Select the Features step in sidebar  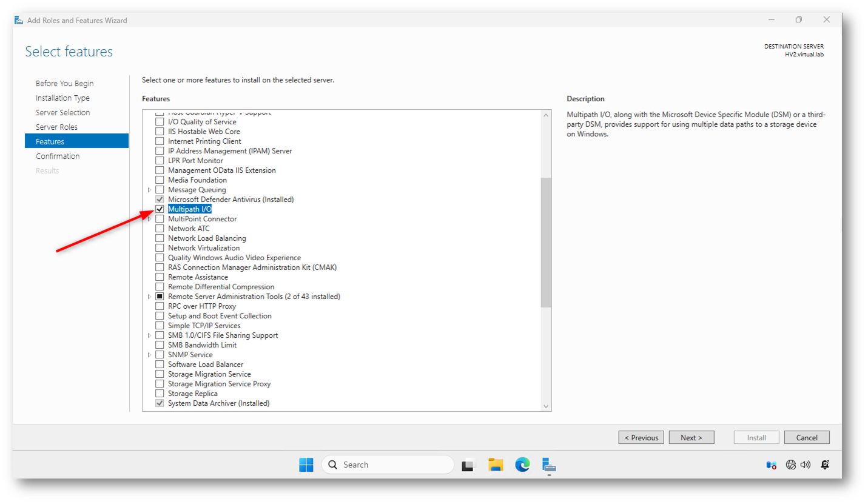click(x=76, y=141)
